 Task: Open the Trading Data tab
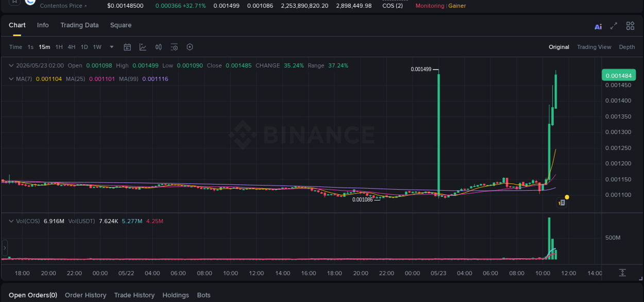click(79, 25)
